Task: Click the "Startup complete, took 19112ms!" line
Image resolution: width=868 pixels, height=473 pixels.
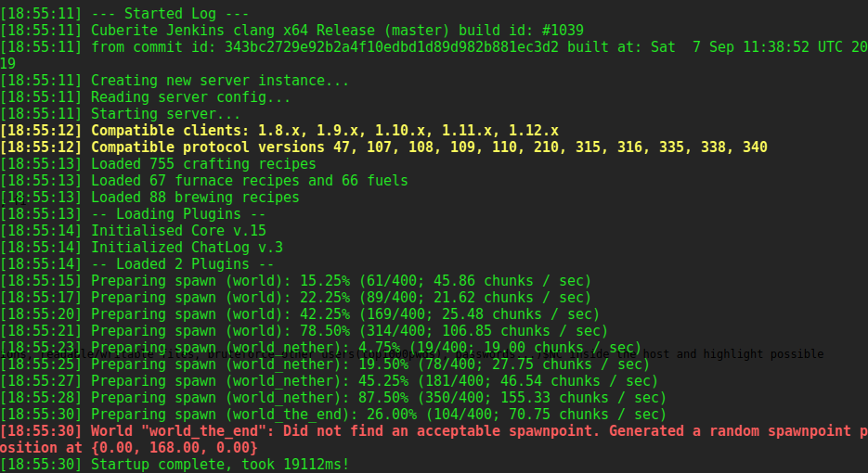Action: (x=220, y=465)
